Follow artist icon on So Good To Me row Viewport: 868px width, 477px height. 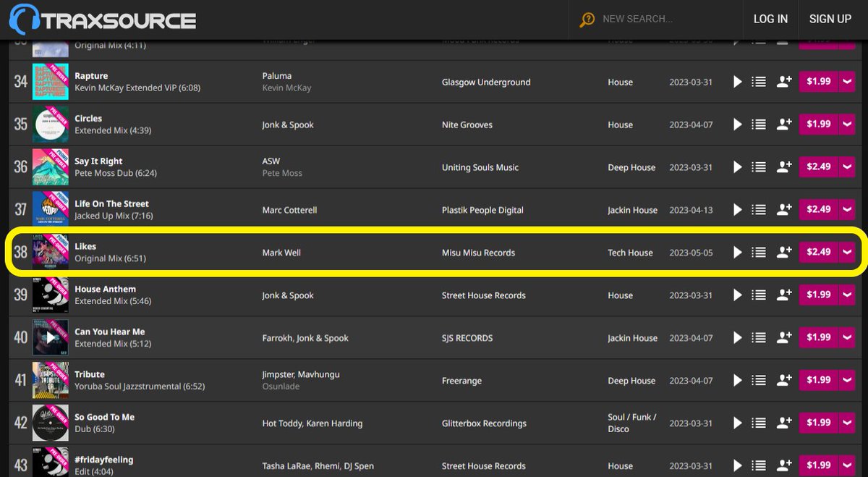click(784, 423)
